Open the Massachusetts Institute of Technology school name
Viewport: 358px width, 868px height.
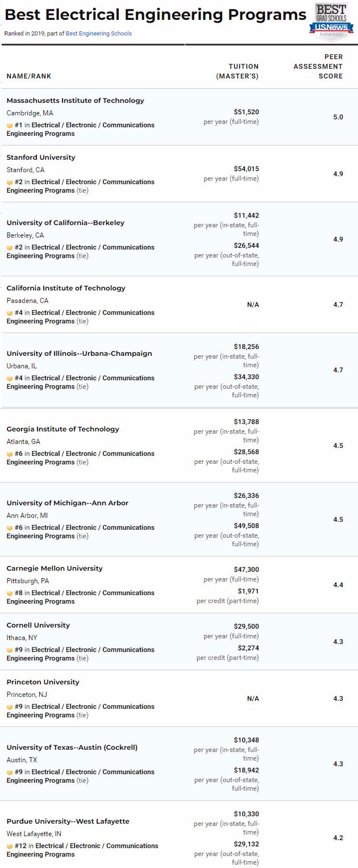point(75,101)
